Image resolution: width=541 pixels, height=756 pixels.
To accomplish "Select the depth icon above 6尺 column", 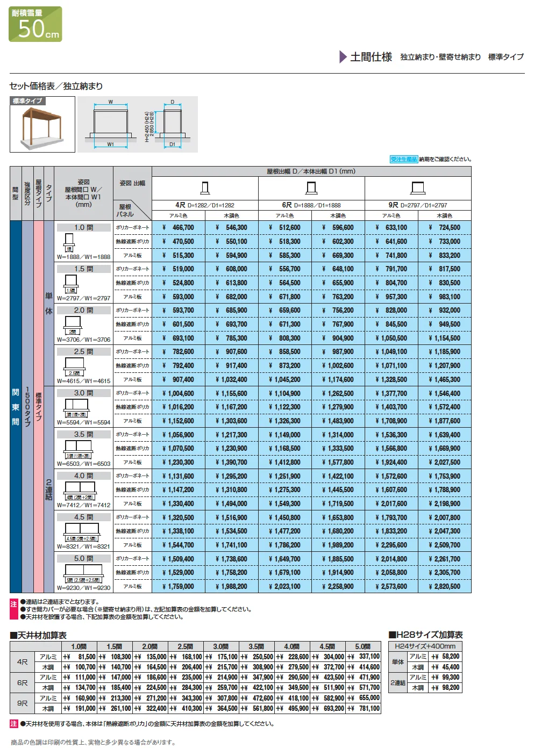I will [311, 188].
